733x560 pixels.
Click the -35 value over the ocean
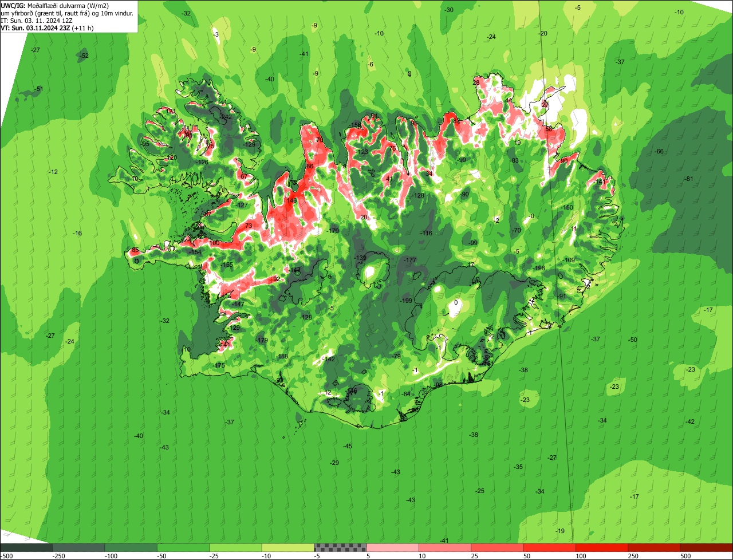[518, 467]
